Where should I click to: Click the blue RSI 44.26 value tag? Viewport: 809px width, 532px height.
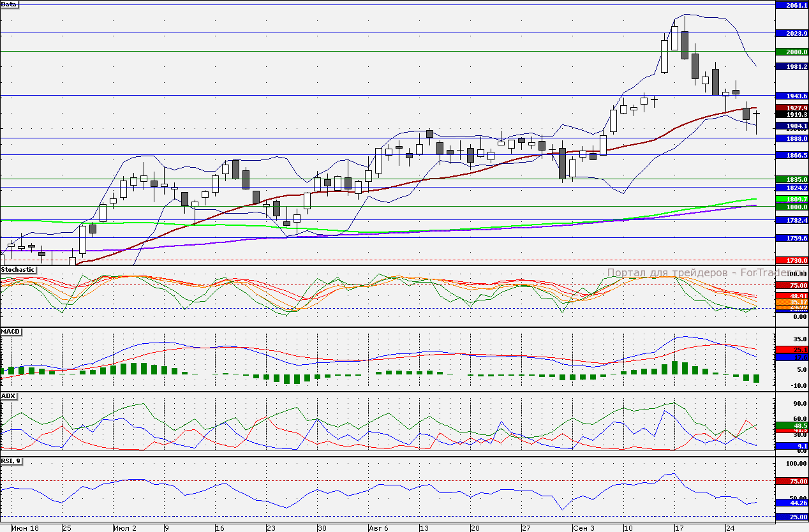[x=792, y=503]
